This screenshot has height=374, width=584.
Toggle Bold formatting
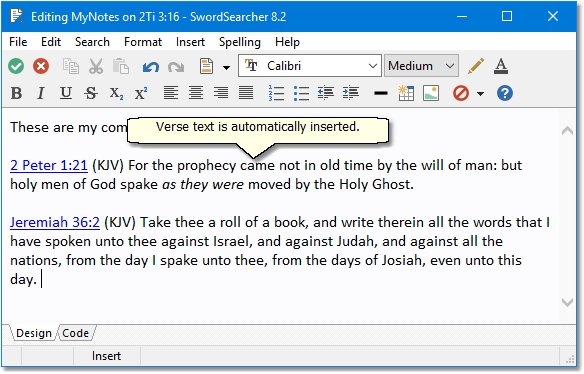[16, 93]
